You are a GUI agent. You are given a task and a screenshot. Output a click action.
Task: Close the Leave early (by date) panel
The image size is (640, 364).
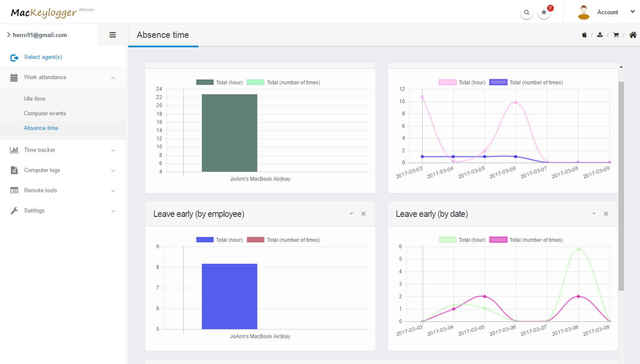pos(606,214)
